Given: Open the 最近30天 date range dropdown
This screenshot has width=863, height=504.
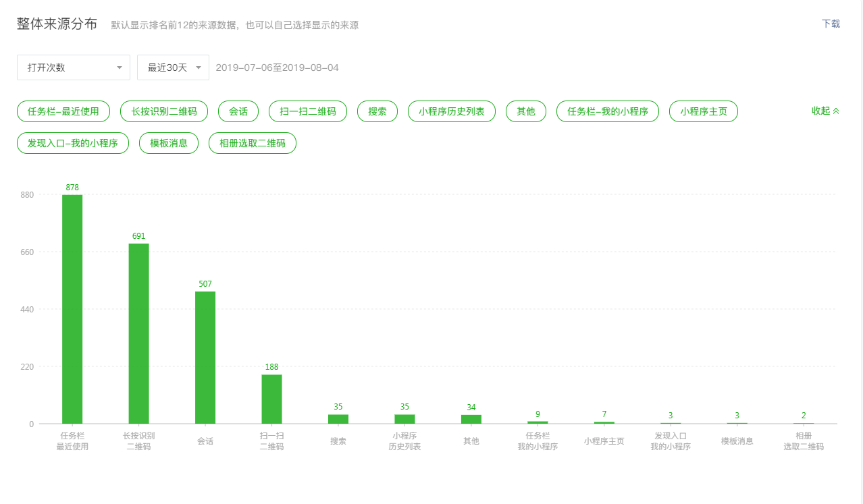Looking at the screenshot, I should (x=173, y=67).
